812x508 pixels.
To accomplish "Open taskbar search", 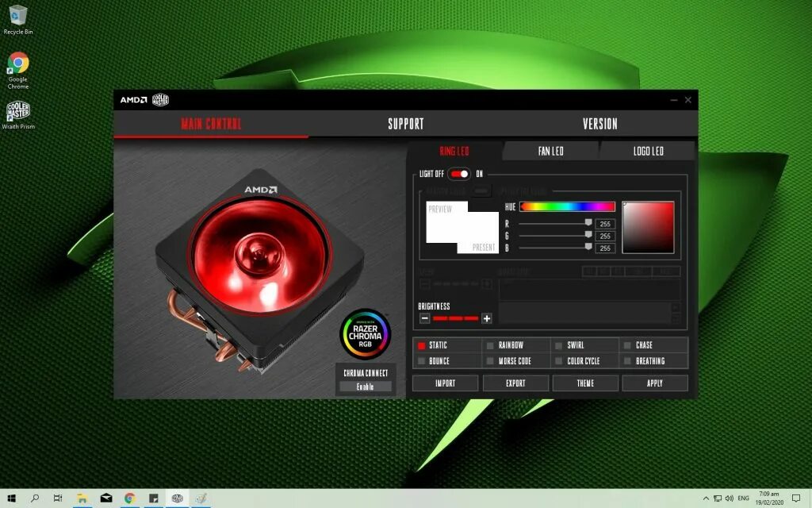I will [35, 498].
